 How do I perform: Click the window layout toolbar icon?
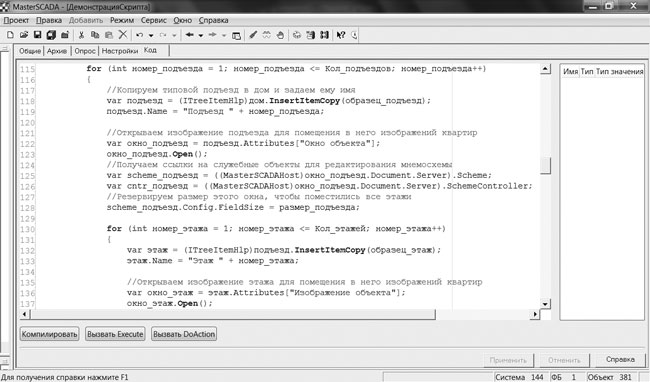(236, 36)
